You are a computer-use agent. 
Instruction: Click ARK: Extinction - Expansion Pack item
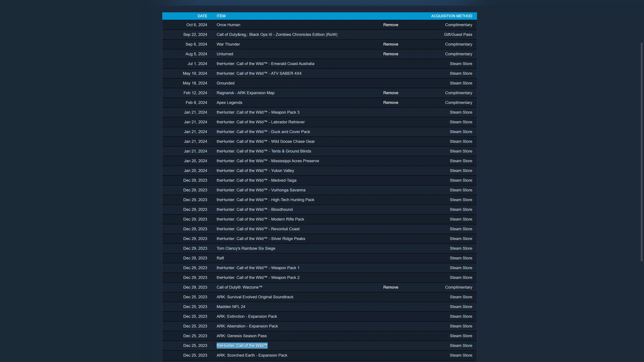pyautogui.click(x=247, y=316)
